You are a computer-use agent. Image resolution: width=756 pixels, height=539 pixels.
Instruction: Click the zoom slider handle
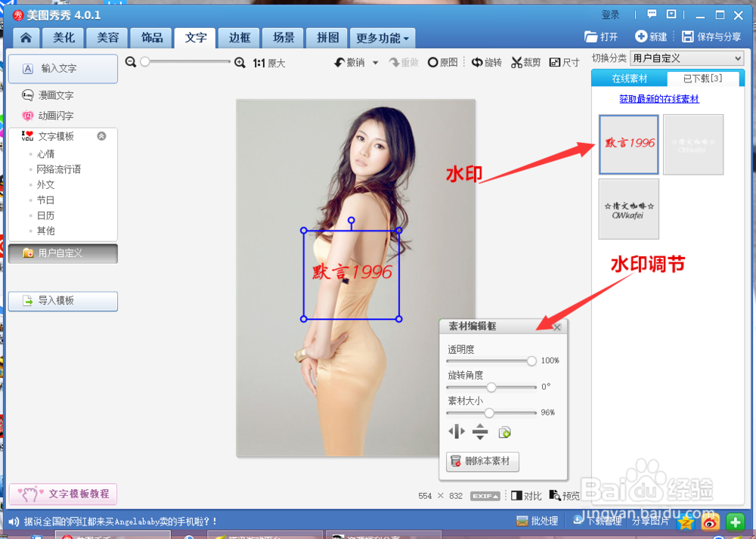click(x=144, y=62)
